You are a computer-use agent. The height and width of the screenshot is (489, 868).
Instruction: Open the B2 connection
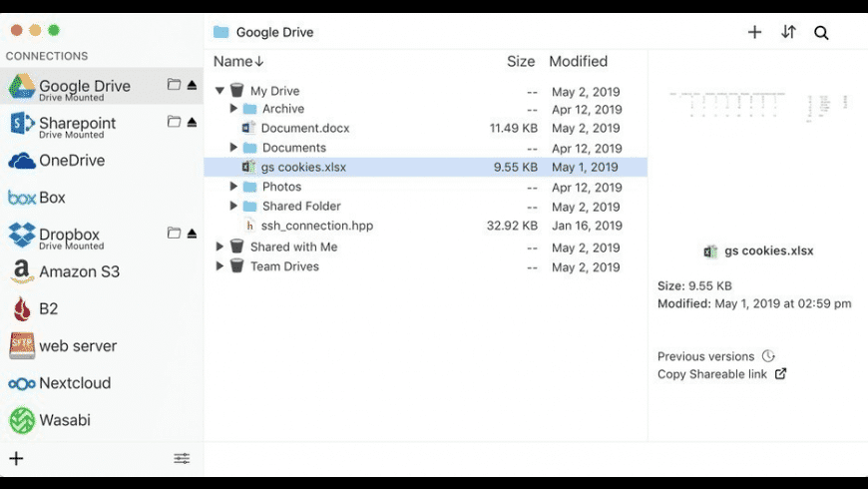pyautogui.click(x=102, y=309)
